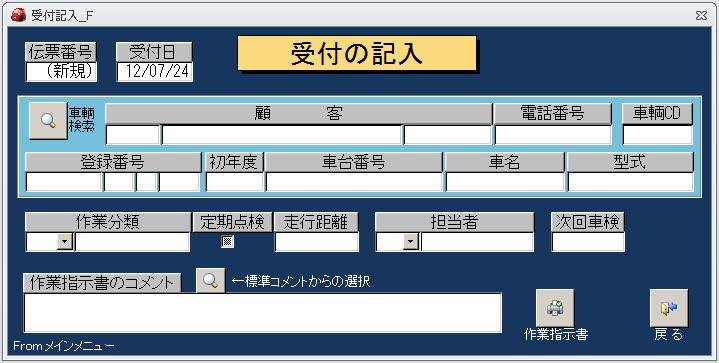Expand the 作業分類 dropdown arrow
The height and width of the screenshot is (363, 719).
click(x=66, y=242)
